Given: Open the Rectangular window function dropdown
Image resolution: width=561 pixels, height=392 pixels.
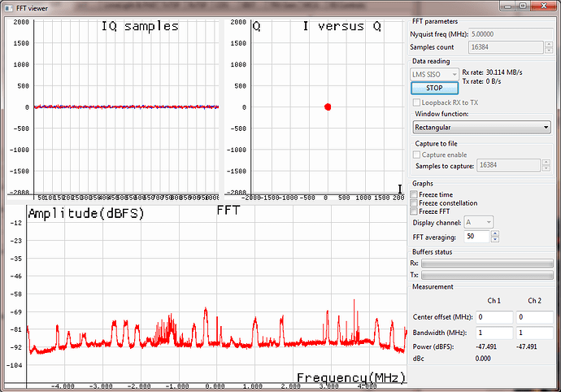Looking at the screenshot, I should coord(481,127).
